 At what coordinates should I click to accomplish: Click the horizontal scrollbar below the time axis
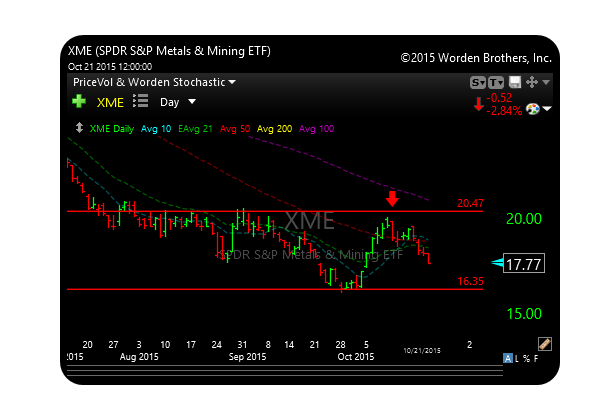tap(285, 371)
